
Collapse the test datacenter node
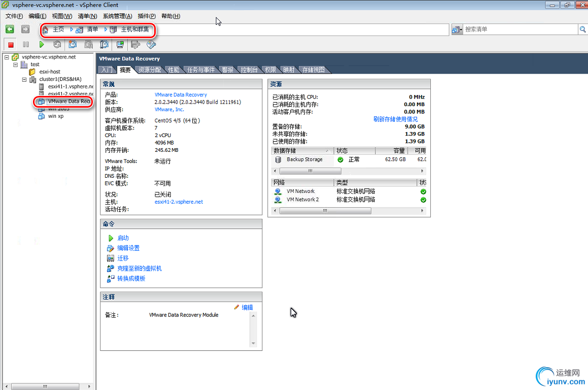coord(15,64)
